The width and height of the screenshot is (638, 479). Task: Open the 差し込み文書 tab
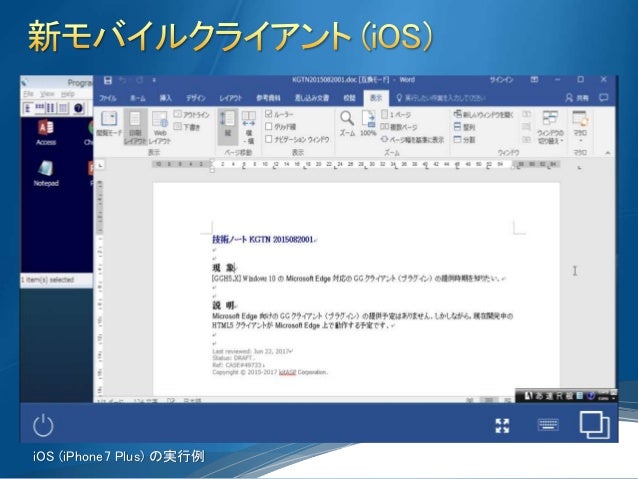click(x=312, y=98)
